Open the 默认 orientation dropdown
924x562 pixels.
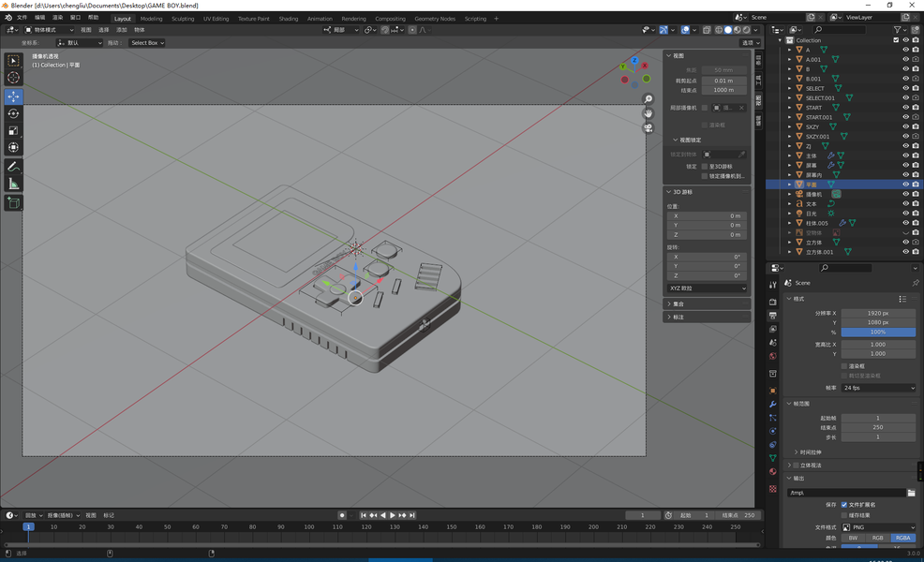coord(80,43)
